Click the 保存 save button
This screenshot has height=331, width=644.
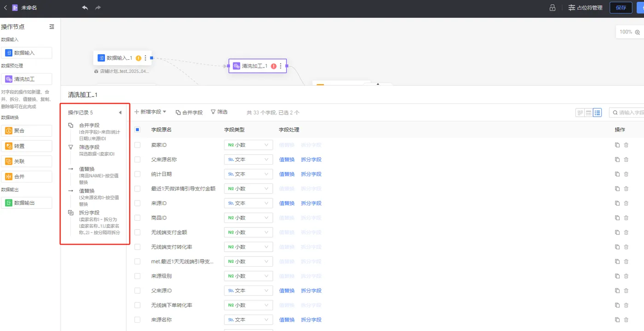point(621,8)
